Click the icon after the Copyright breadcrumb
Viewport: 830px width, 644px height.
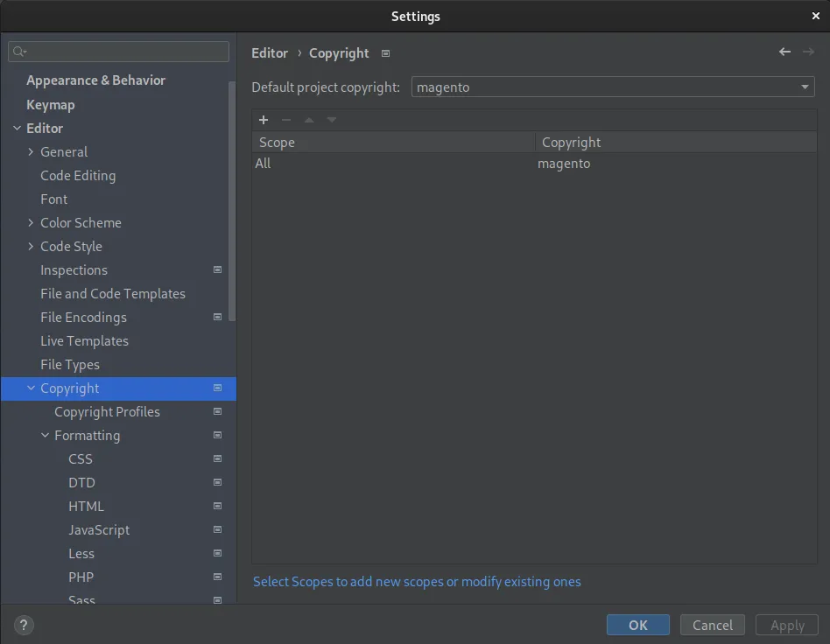(385, 53)
